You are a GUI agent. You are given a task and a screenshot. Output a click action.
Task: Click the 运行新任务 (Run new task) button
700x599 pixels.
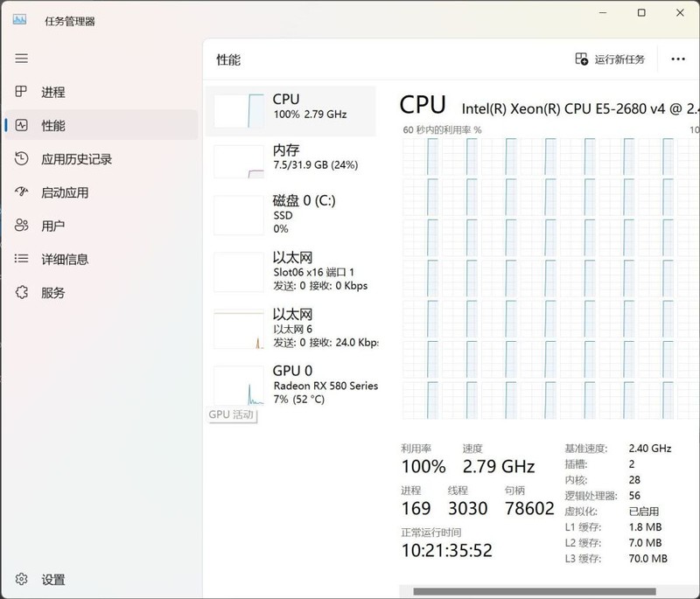pyautogui.click(x=610, y=59)
